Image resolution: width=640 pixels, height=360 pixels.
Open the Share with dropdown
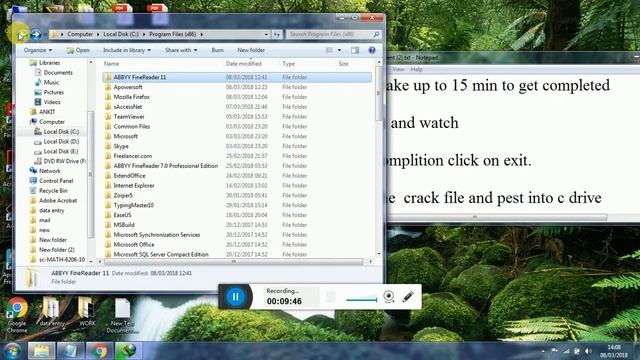click(181, 50)
